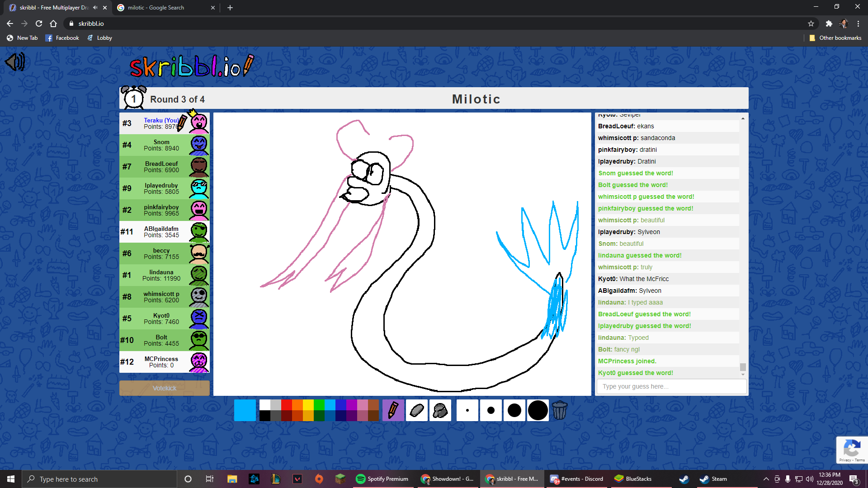Click Snom's player avatar
This screenshot has height=488, width=868.
[x=199, y=145]
